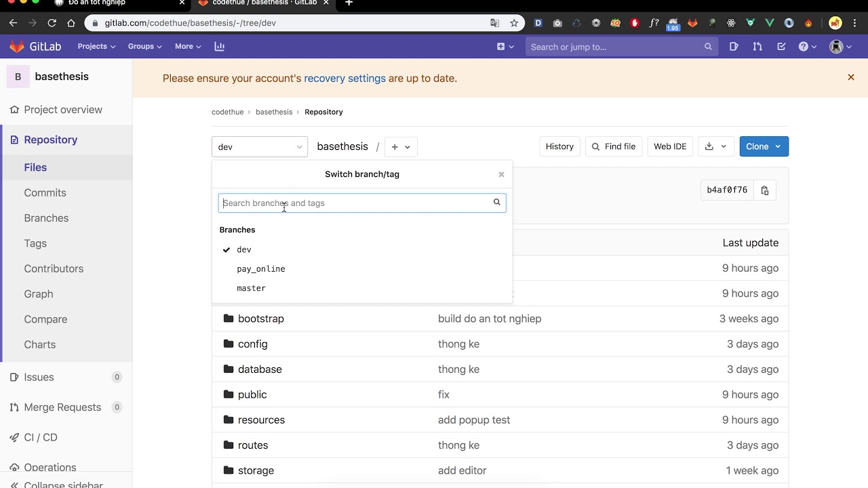Focus the Search or jump to field
This screenshot has width=868, height=488.
pyautogui.click(x=621, y=47)
